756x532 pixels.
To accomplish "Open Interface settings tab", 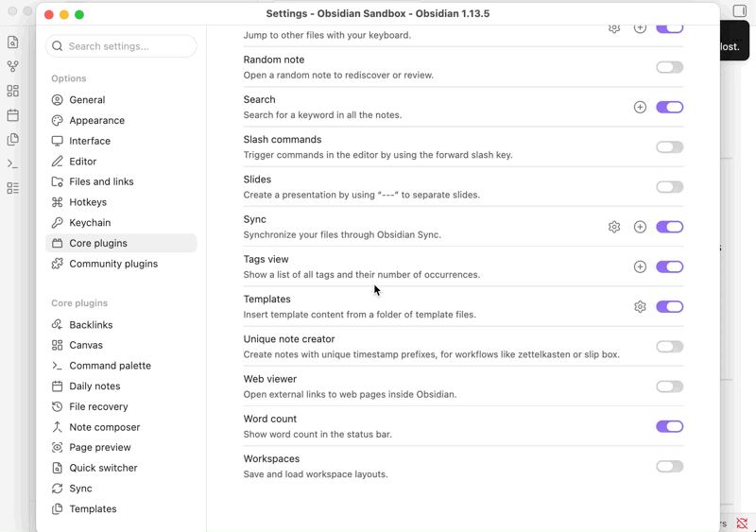I will pyautogui.click(x=121, y=141).
